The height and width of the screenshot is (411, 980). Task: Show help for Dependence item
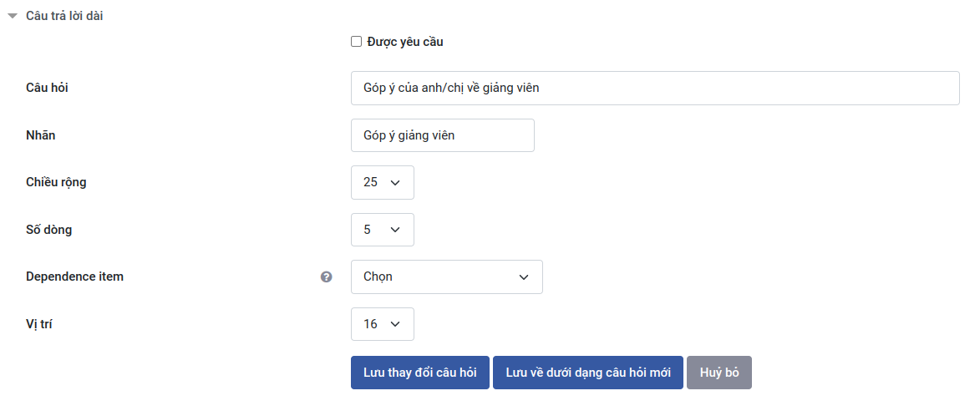[x=327, y=277]
